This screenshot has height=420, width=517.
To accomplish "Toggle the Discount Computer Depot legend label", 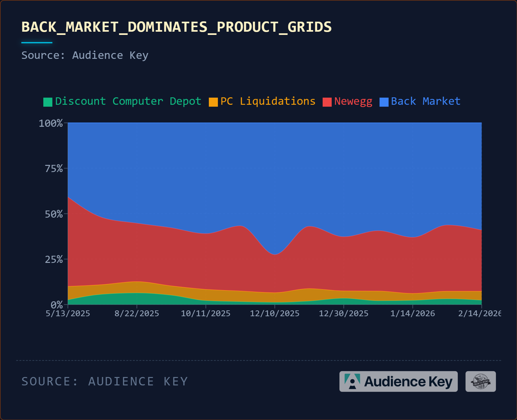I will point(128,101).
